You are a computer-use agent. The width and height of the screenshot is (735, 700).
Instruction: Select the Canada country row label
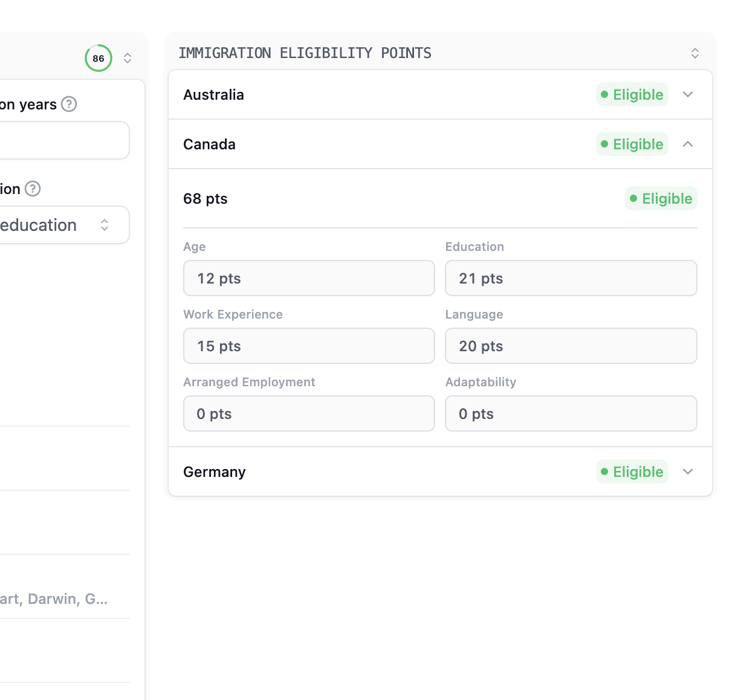pos(209,144)
